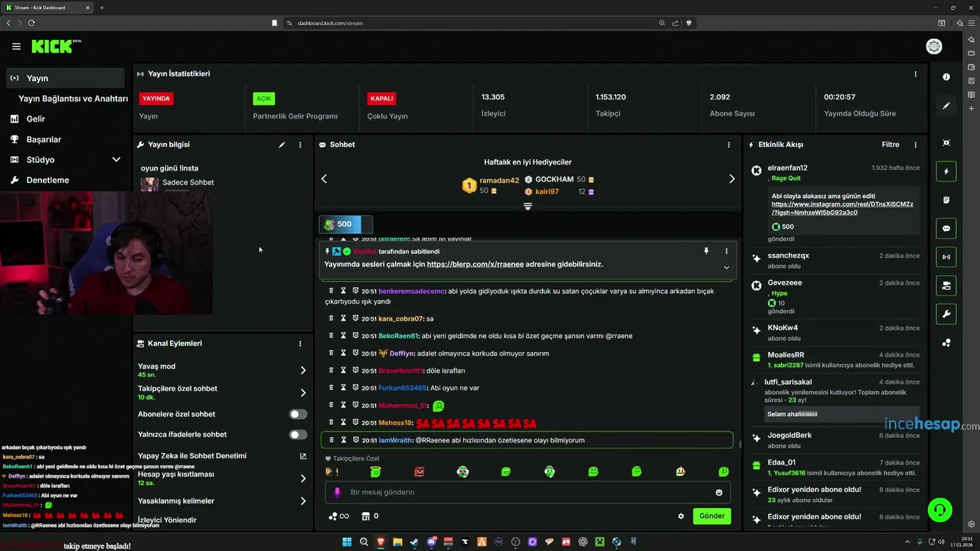
Task: Open Yayın Bağlantısı ve Anahtarı page
Action: coord(73,99)
